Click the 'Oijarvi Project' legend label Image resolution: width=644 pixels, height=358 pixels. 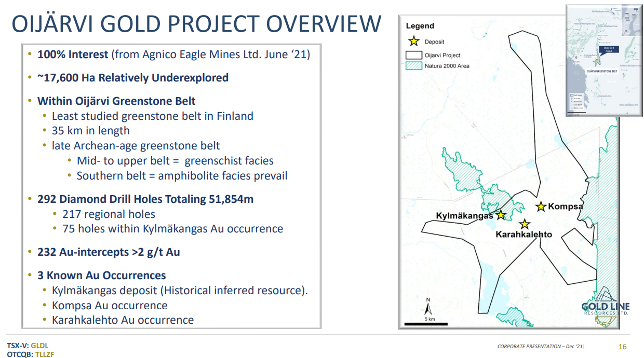point(442,55)
